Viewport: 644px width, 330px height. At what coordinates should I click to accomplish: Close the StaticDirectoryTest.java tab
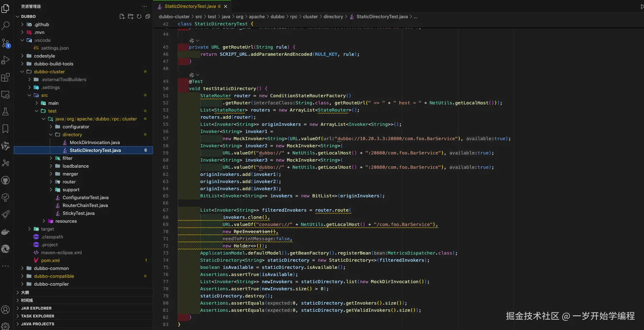pyautogui.click(x=225, y=6)
